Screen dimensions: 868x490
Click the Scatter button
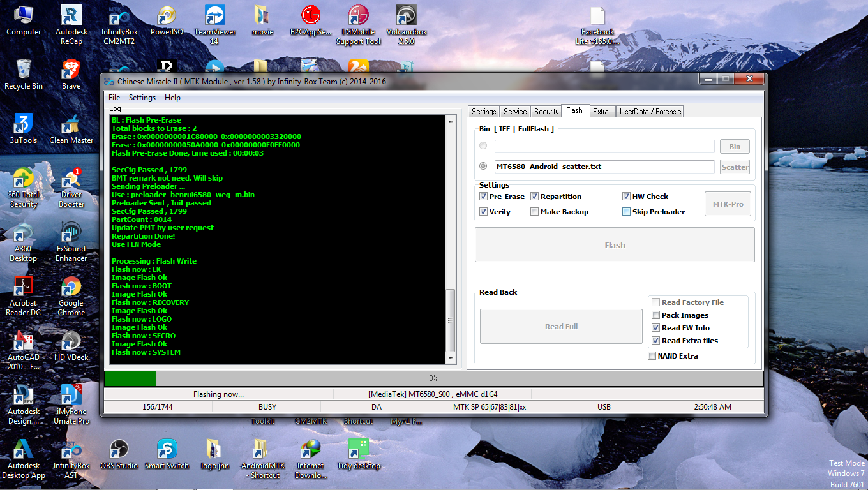[735, 167]
